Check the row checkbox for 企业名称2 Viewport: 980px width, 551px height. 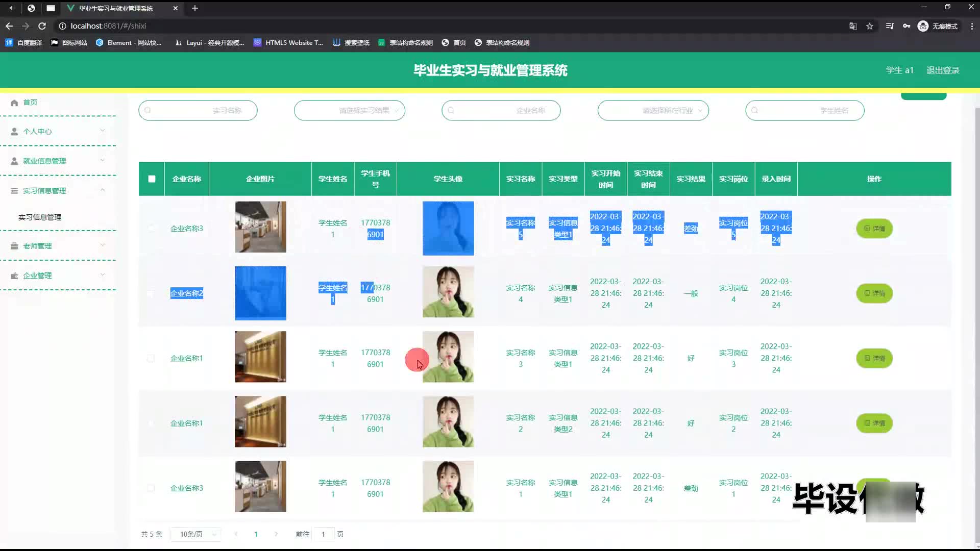click(x=151, y=293)
